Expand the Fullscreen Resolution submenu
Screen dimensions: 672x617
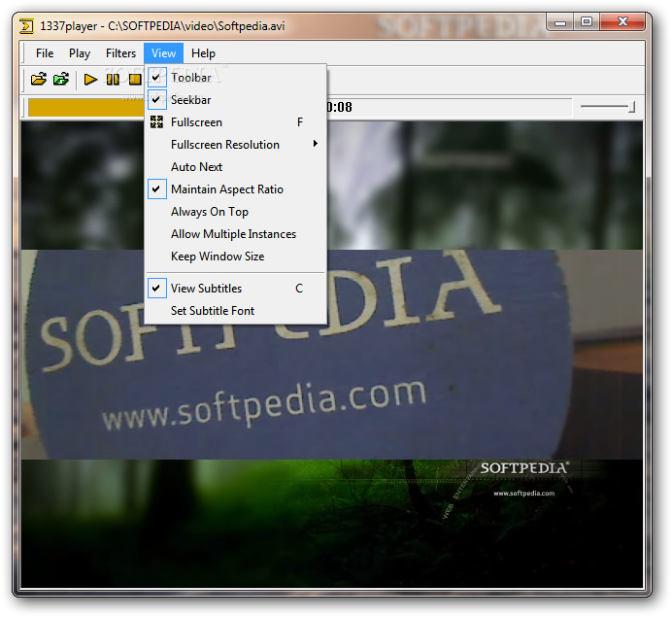click(x=235, y=145)
